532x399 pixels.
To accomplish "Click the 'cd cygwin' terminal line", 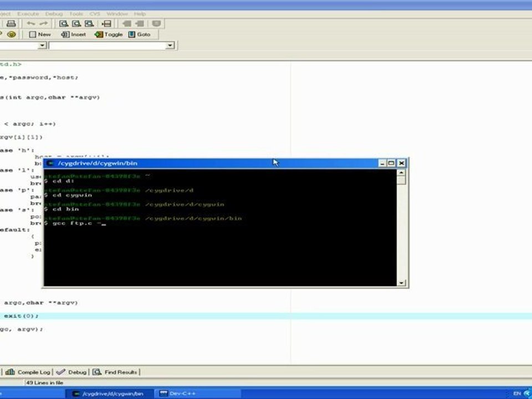I will pyautogui.click(x=68, y=195).
